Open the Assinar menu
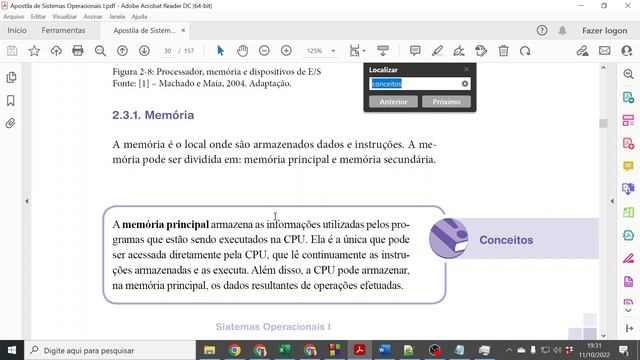The height and width of the screenshot is (360, 640). (x=93, y=17)
